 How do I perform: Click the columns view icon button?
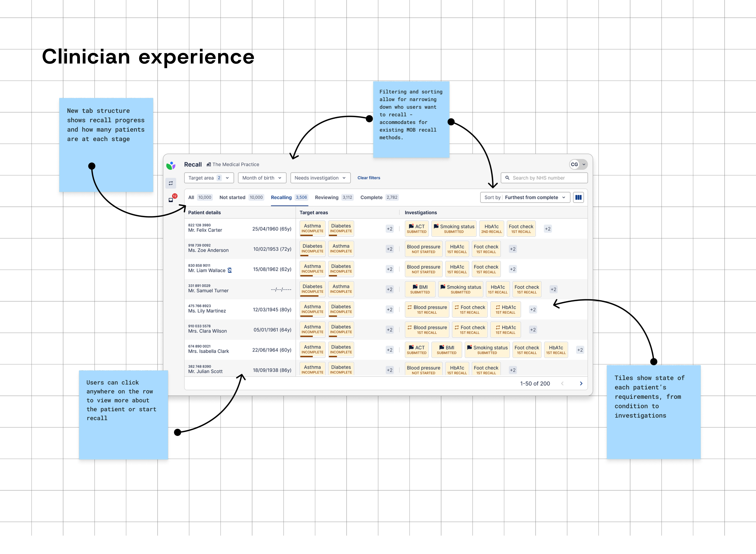[x=578, y=197]
